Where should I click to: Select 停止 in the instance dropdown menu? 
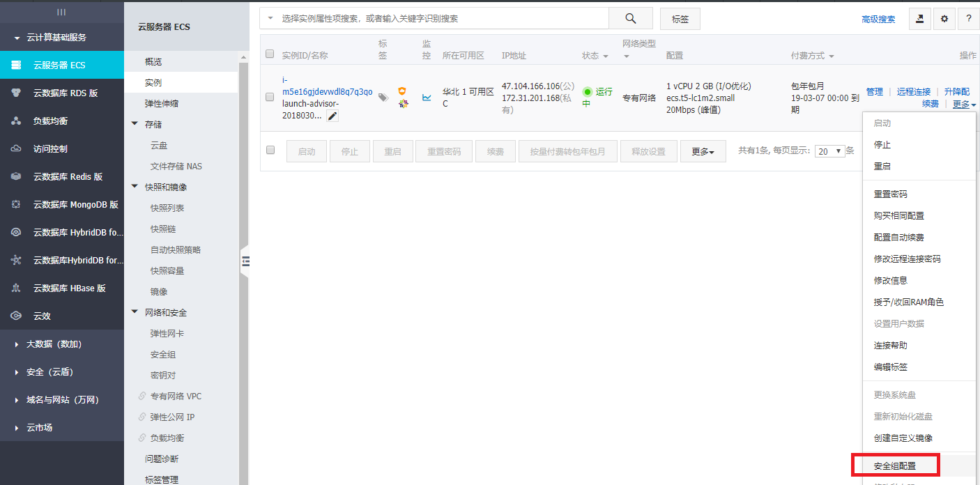(882, 144)
